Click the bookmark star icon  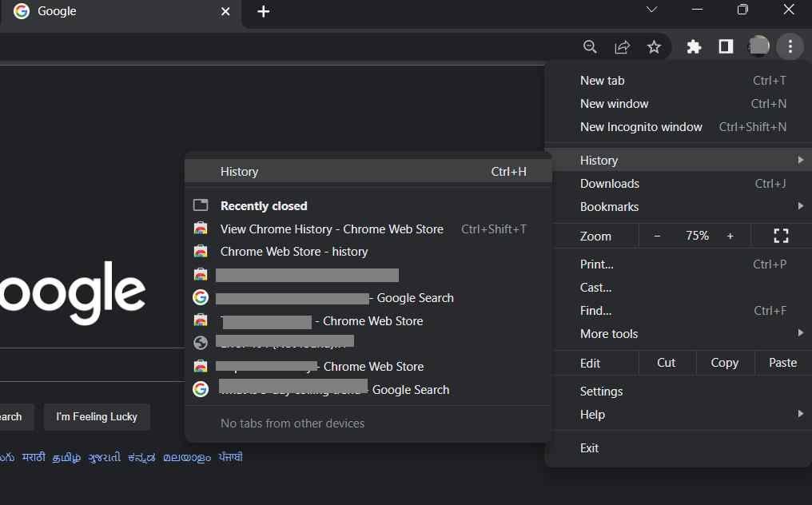point(654,47)
